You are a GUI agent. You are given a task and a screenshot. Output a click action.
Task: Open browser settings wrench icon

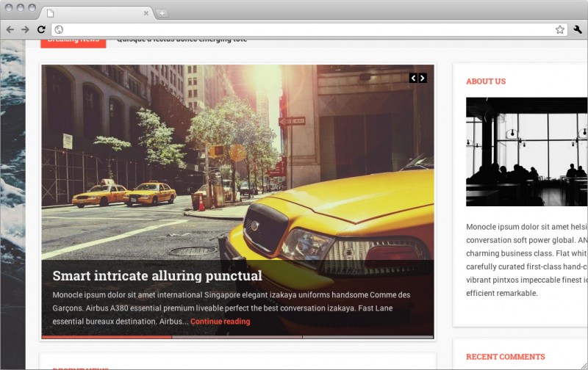click(578, 29)
